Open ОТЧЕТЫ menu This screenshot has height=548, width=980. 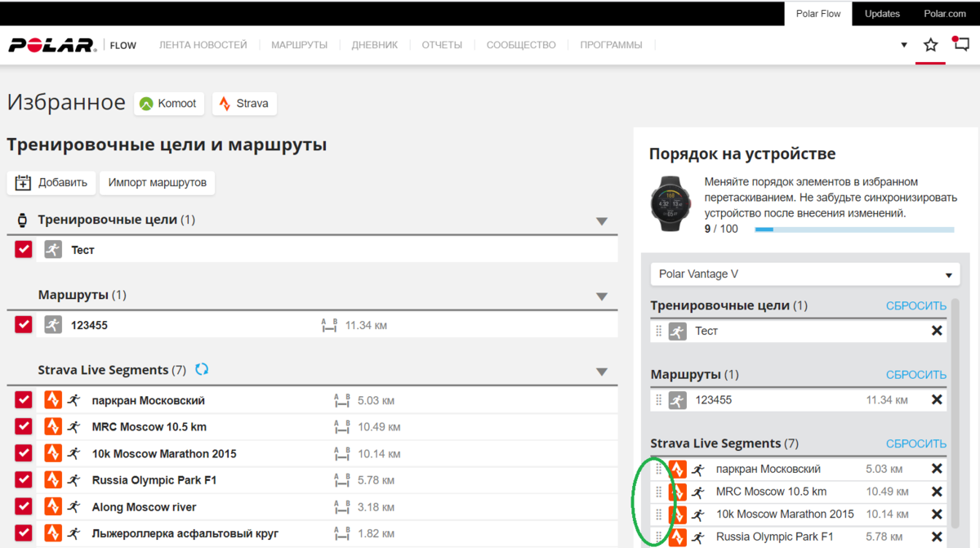[442, 45]
